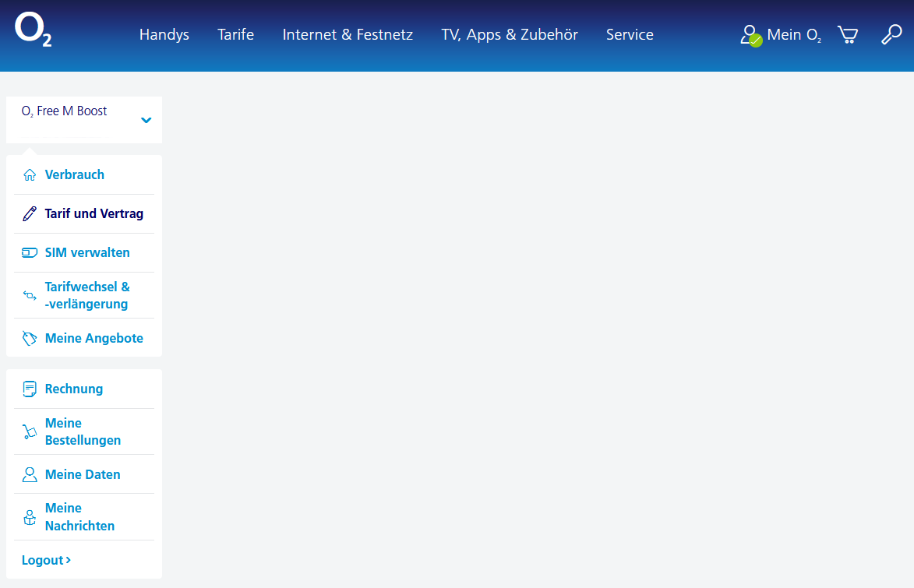914x588 pixels.
Task: Open the Handys menu
Action: pyautogui.click(x=164, y=34)
